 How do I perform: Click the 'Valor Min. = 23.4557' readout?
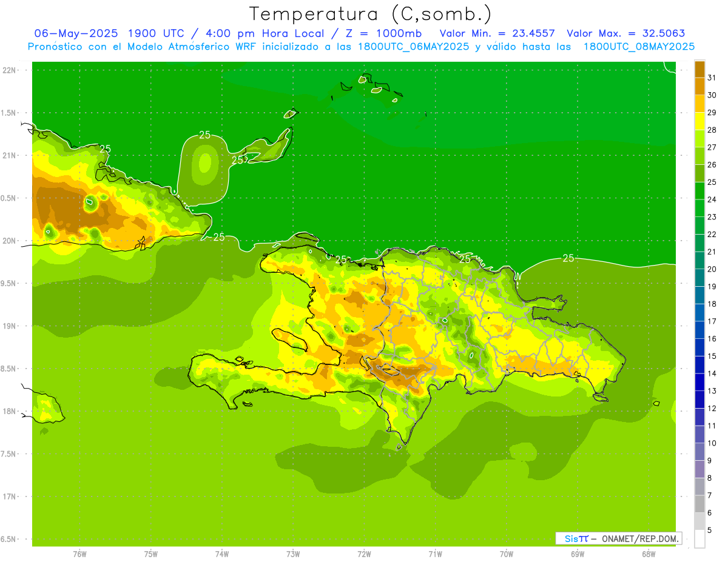pos(497,33)
